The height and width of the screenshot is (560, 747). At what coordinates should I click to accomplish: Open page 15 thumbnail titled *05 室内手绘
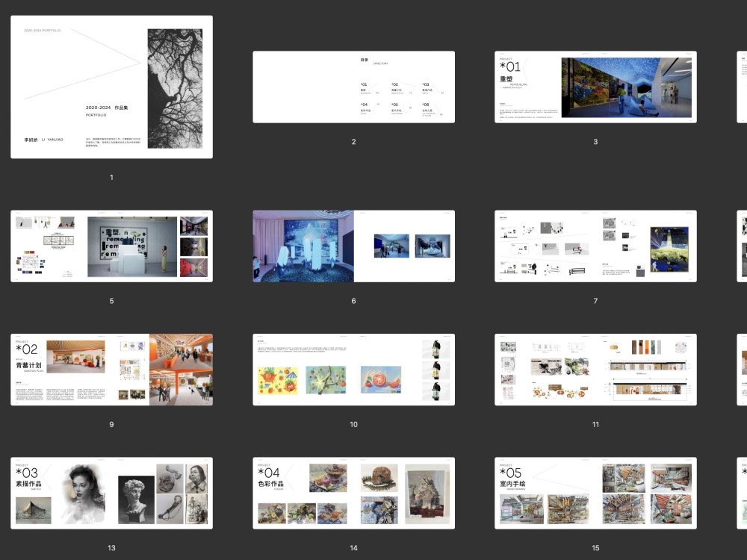[x=595, y=493]
